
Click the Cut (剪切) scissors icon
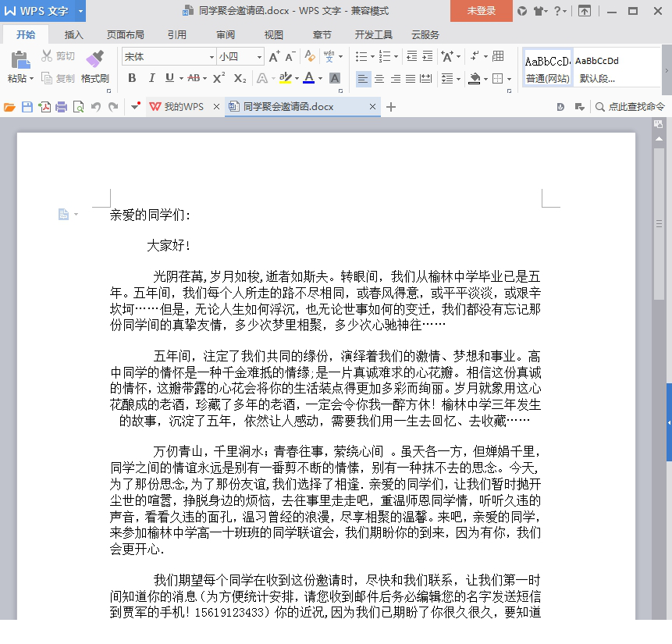(47, 56)
